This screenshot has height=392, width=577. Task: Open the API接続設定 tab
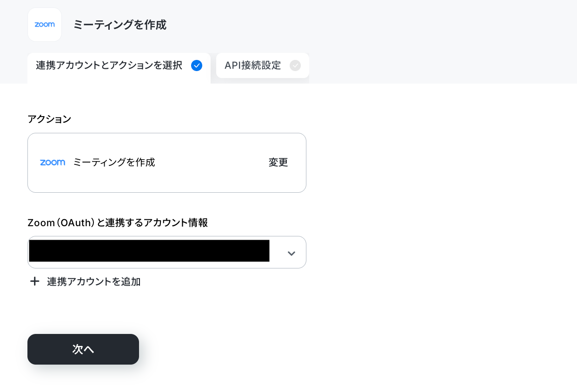pos(263,65)
